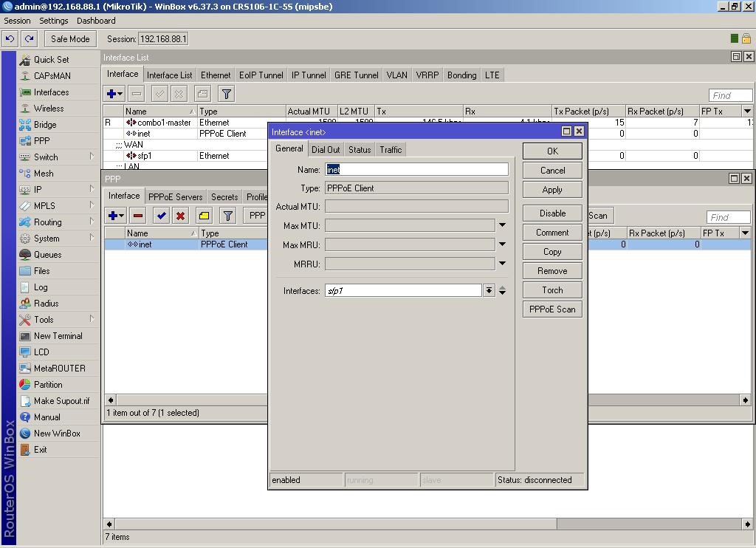
Task: Click the filter funnel icon in Interface List
Action: coord(227,94)
